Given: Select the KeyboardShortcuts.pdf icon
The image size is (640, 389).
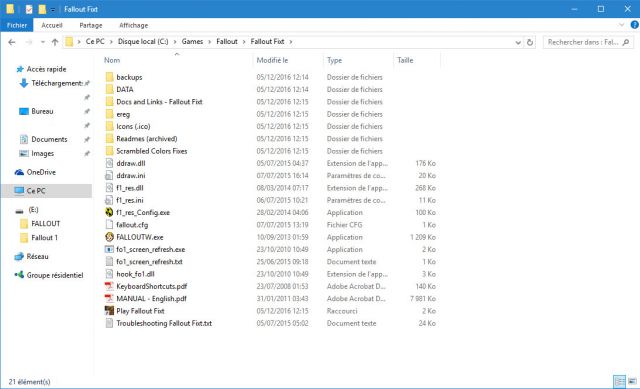Looking at the screenshot, I should point(109,286).
